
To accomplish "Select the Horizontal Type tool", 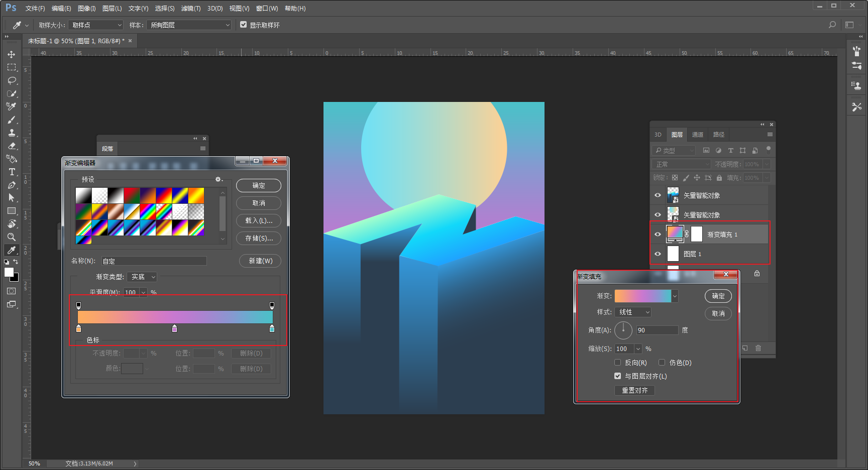I will (x=12, y=172).
